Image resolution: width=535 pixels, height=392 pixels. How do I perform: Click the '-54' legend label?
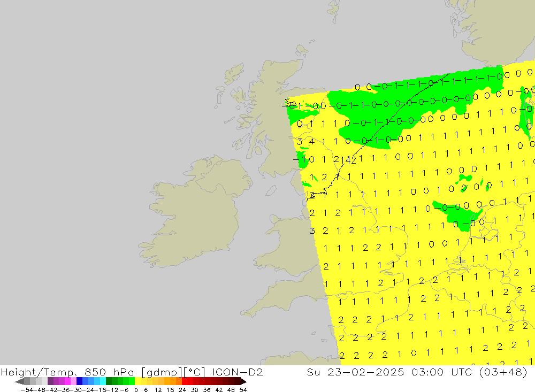point(27,390)
